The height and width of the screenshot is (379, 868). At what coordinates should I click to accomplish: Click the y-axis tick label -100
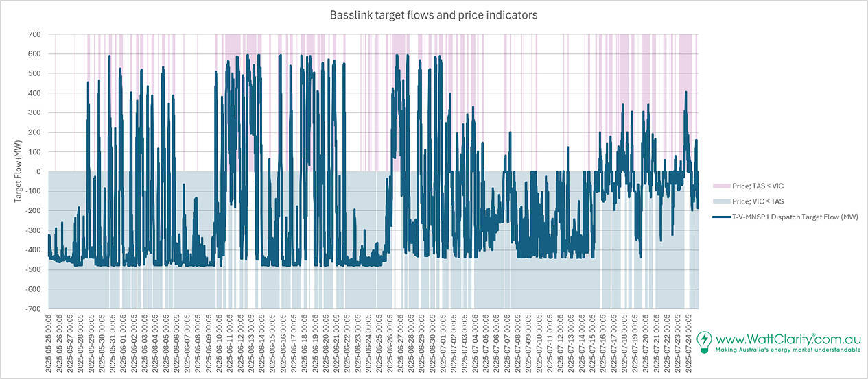pos(34,191)
